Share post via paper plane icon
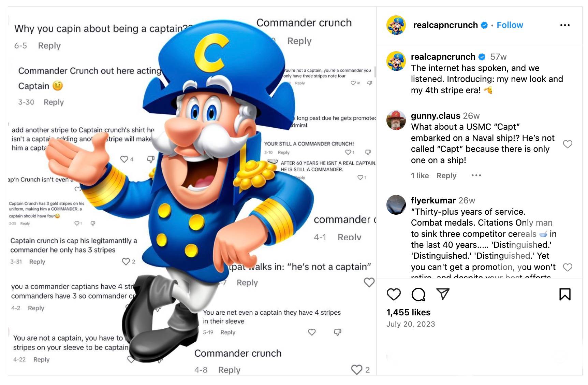 (443, 294)
